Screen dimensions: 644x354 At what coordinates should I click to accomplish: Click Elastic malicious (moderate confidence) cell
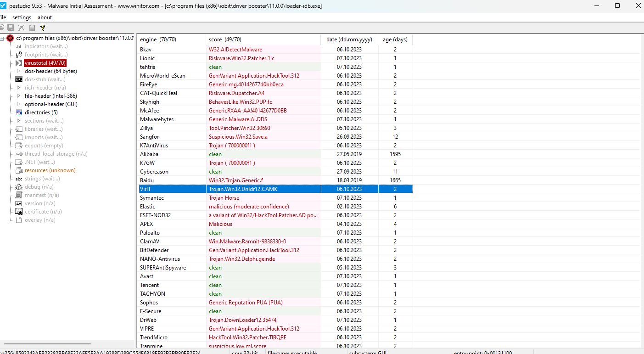263,207
